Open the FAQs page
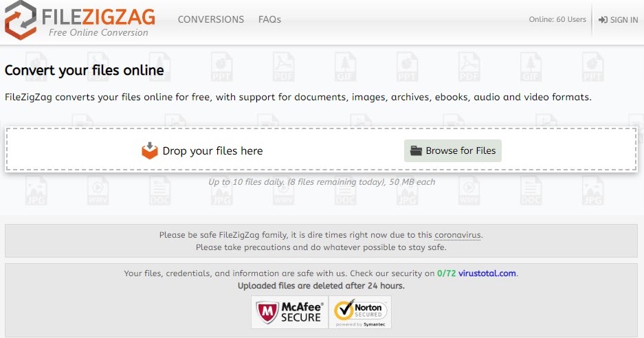The image size is (644, 338). click(269, 19)
